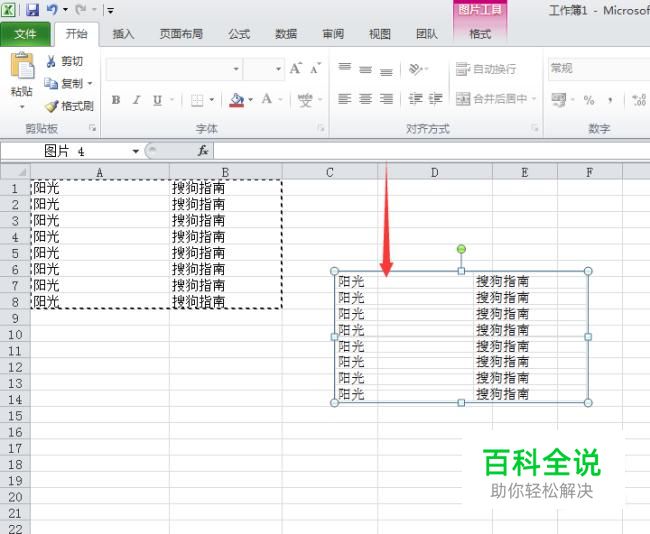The image size is (650, 534).
Task: Click the Save icon in quick access toolbar
Action: pyautogui.click(x=32, y=10)
